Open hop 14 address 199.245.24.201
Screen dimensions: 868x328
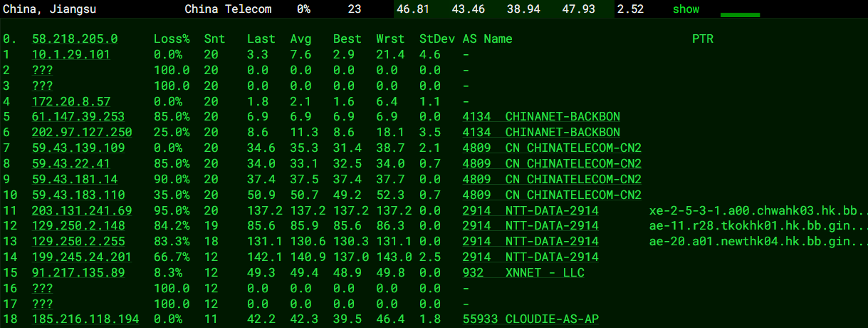pos(82,258)
